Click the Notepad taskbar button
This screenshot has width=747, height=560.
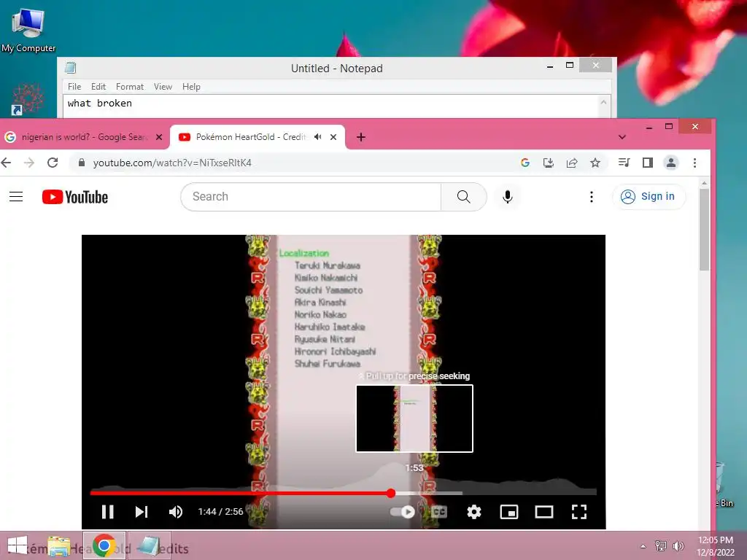coord(149,545)
